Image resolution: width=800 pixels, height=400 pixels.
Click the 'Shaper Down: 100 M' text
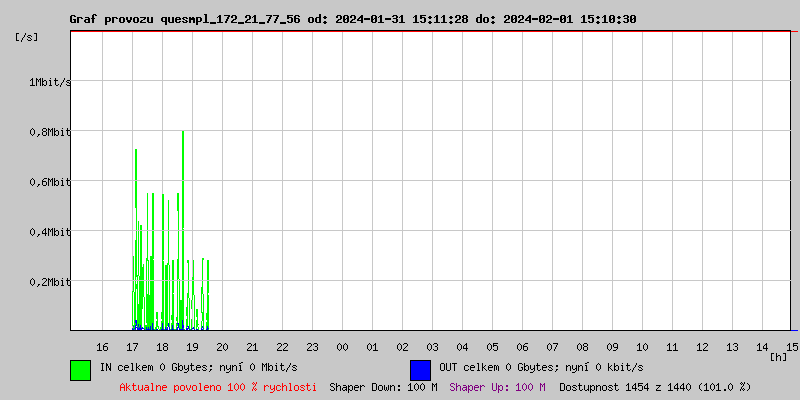(x=383, y=387)
